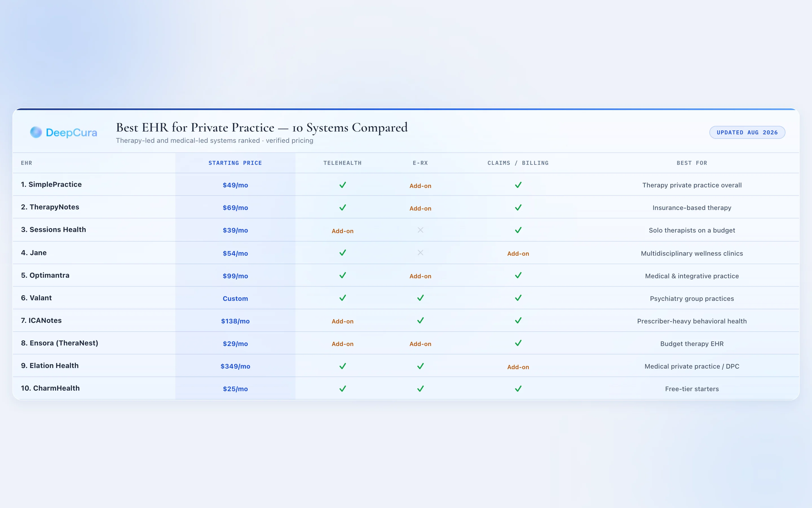
Task: Click Sessions Health claims checkmark
Action: tap(518, 230)
